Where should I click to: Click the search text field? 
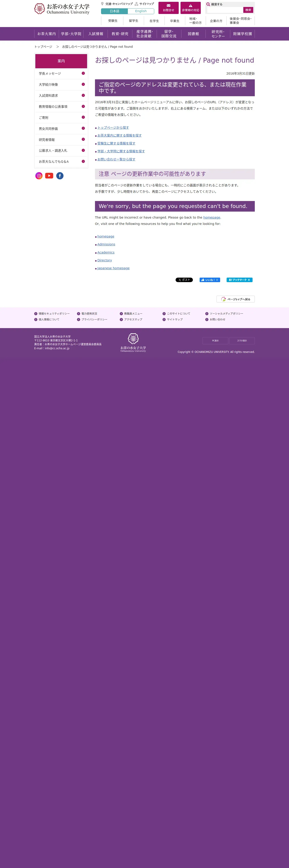(225, 10)
